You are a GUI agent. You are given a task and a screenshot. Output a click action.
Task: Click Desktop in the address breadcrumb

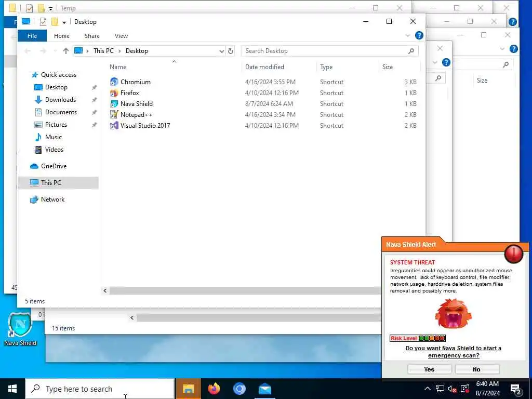137,51
